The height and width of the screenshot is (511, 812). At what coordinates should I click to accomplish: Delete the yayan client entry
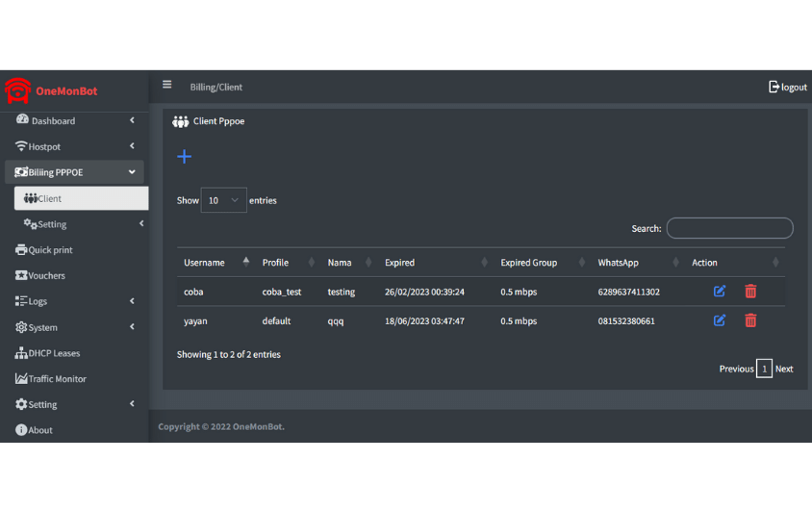(750, 320)
